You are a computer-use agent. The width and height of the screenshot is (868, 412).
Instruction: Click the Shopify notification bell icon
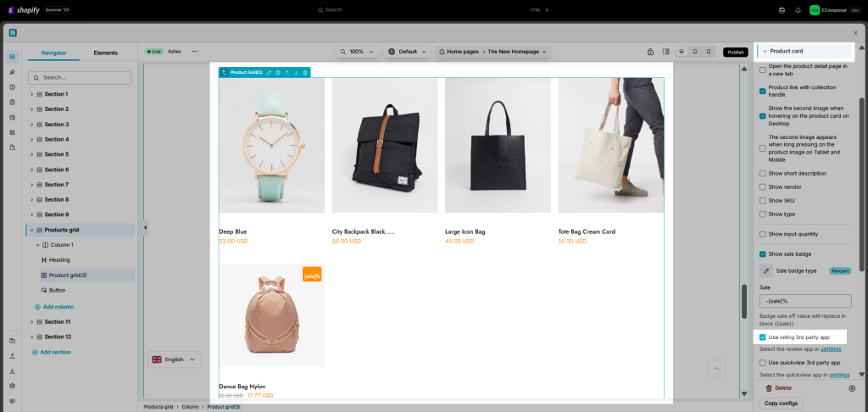798,10
